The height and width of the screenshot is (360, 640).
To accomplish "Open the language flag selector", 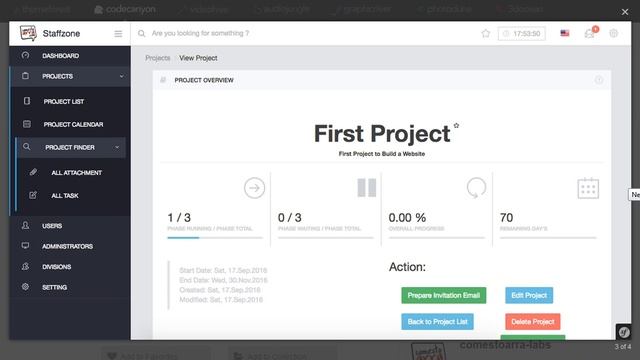I will coord(564,33).
